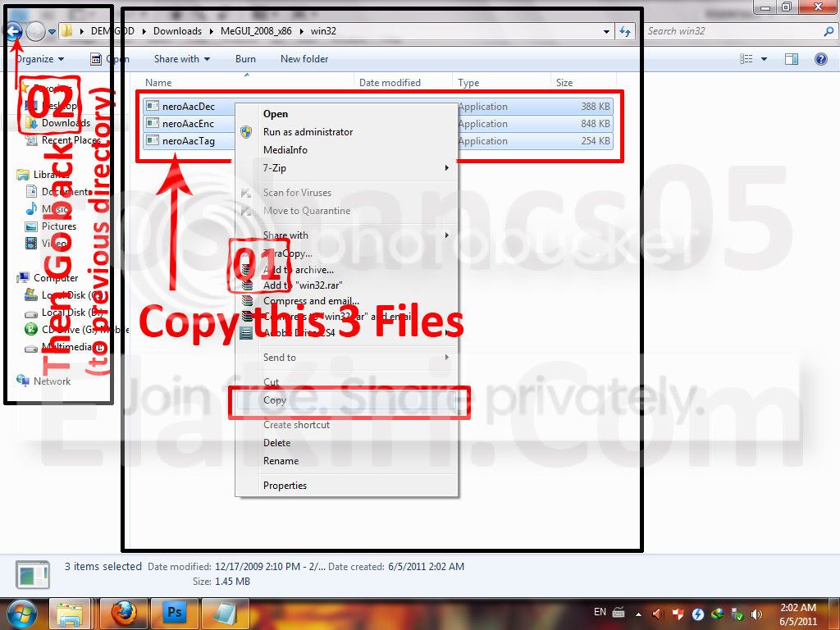Select MeGUI_2008_x86 breadcrumb segment
The width and height of the screenshot is (840, 630).
pyautogui.click(x=256, y=31)
